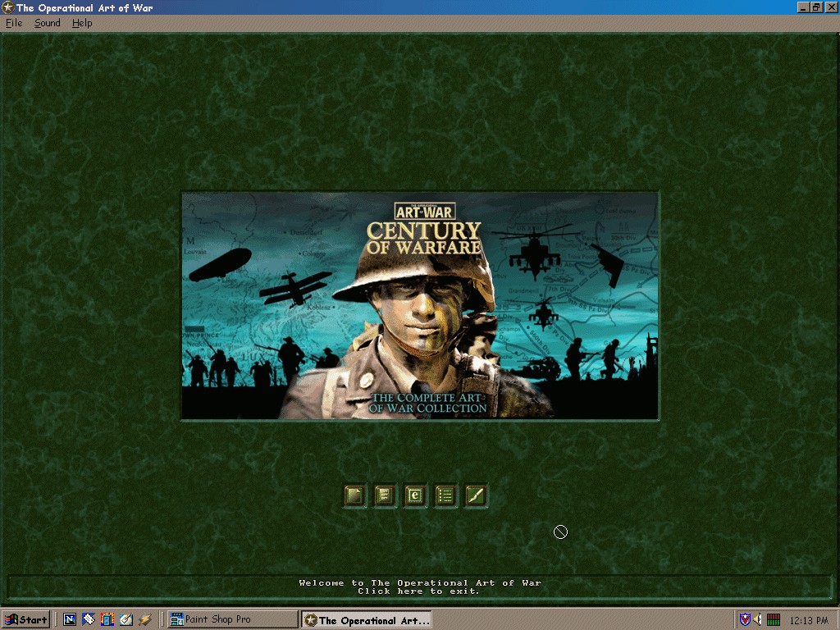Open the speaker volume tray icon
The image size is (840, 630).
[757, 620]
